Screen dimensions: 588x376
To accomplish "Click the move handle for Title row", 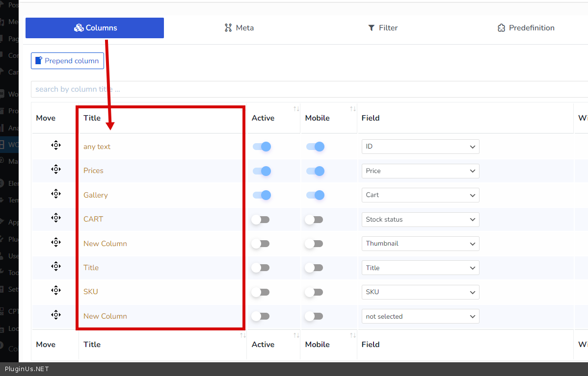I will point(56,267).
